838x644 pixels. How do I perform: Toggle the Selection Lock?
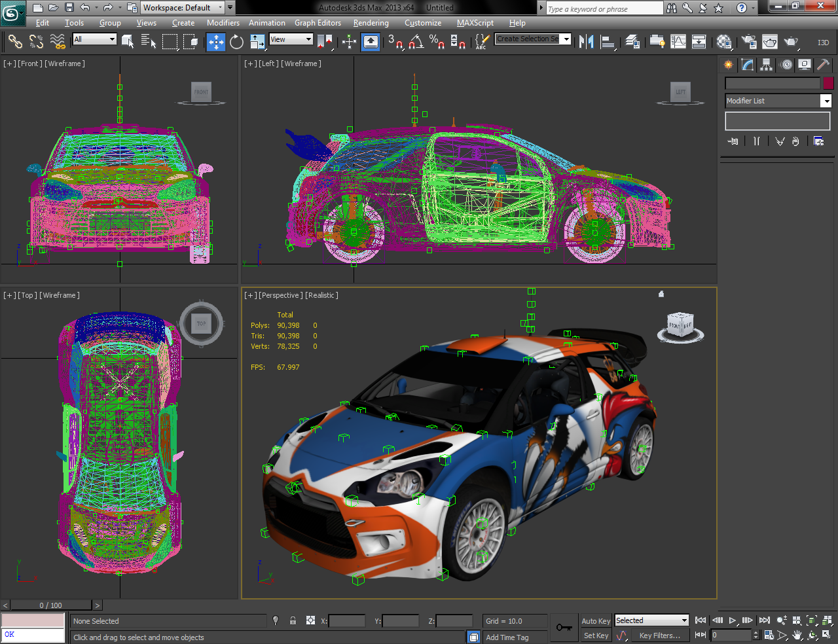293,620
